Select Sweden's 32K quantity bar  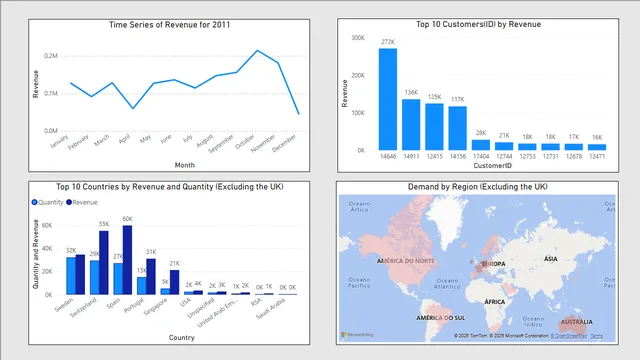[71, 276]
